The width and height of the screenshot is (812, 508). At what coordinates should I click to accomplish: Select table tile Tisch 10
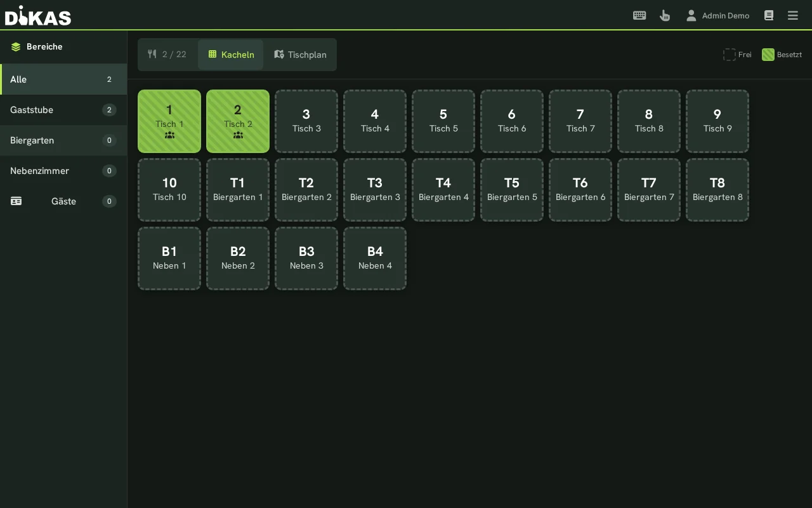point(169,190)
